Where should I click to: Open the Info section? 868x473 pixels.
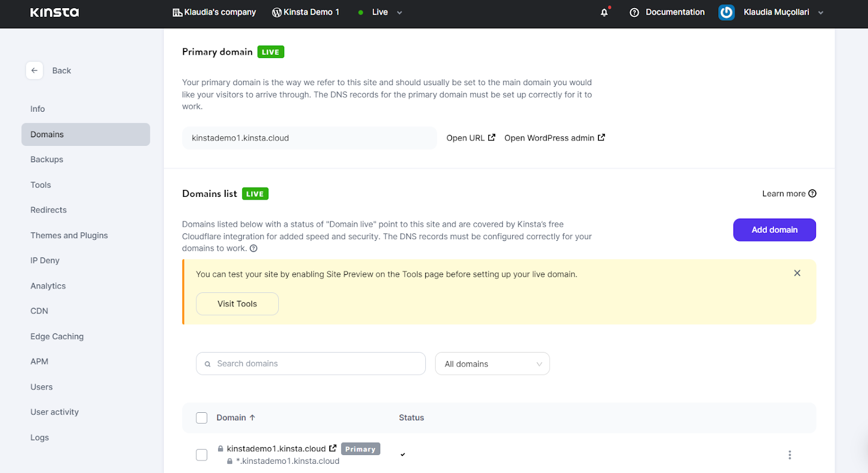point(37,109)
